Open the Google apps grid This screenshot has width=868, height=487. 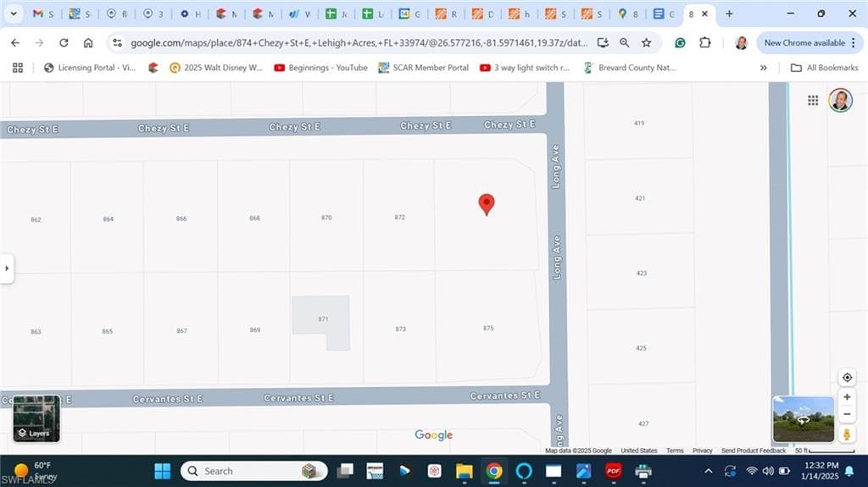click(x=813, y=100)
